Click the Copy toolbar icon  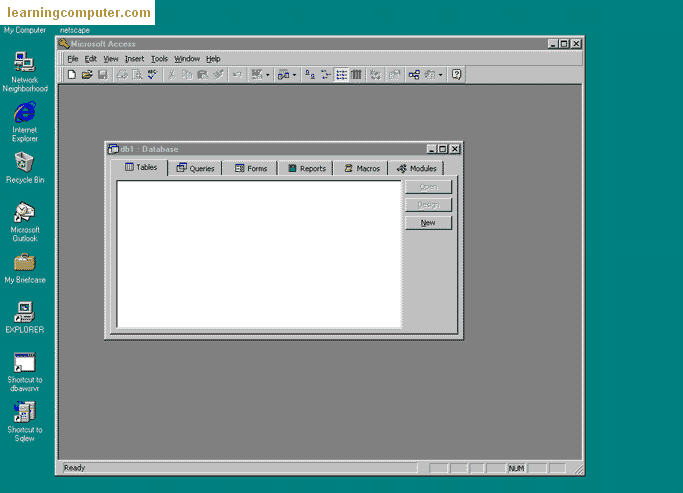click(x=187, y=75)
